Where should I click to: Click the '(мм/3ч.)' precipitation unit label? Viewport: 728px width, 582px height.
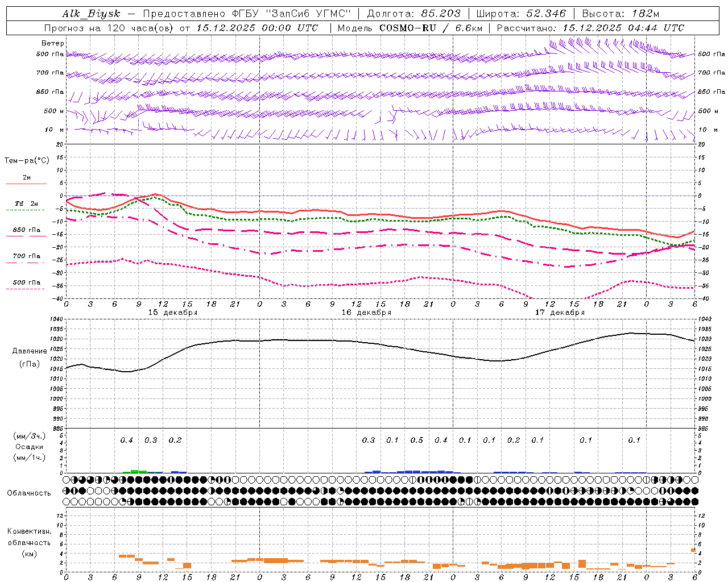pyautogui.click(x=30, y=436)
